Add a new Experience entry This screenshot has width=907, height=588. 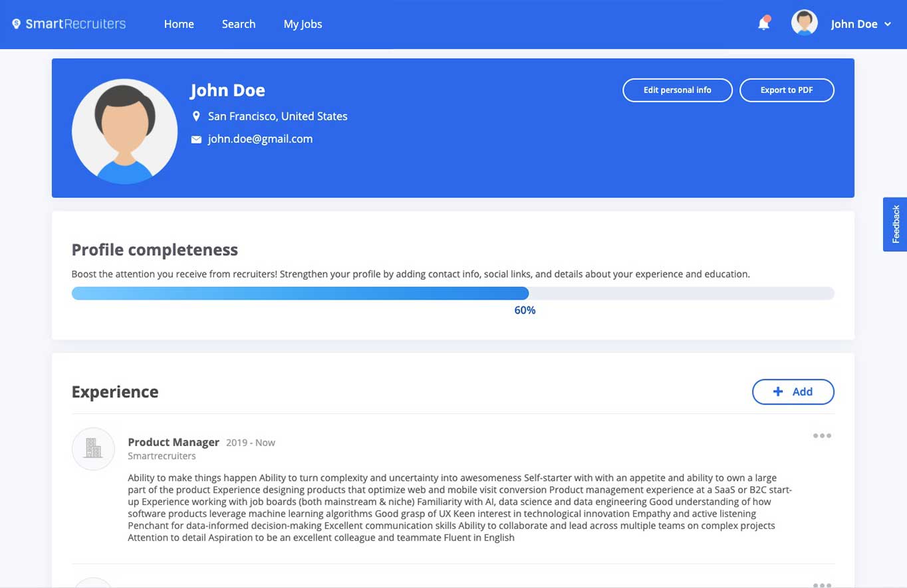coord(793,392)
